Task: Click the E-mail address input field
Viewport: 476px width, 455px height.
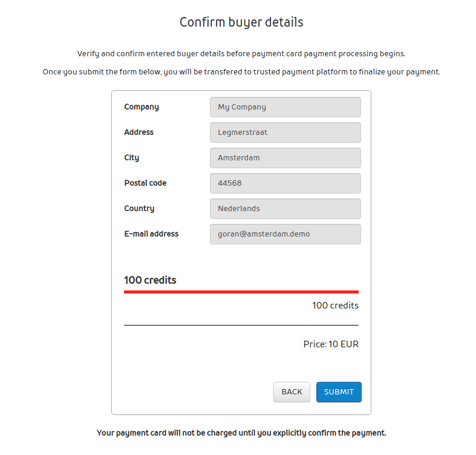Action: click(x=285, y=234)
